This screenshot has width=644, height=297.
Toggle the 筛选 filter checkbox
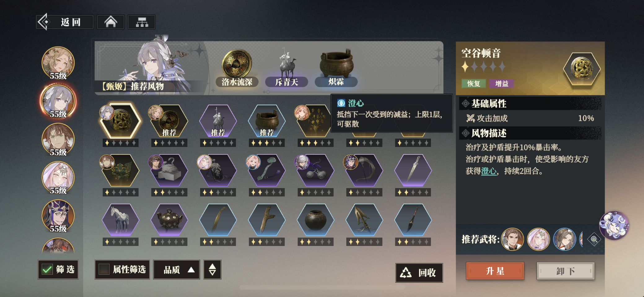tap(47, 269)
